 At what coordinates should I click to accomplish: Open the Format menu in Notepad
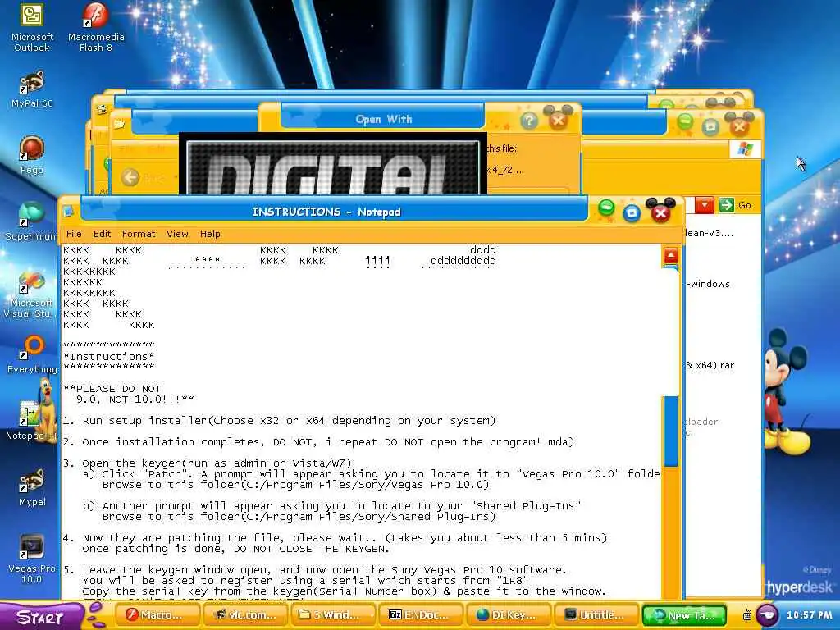point(139,234)
